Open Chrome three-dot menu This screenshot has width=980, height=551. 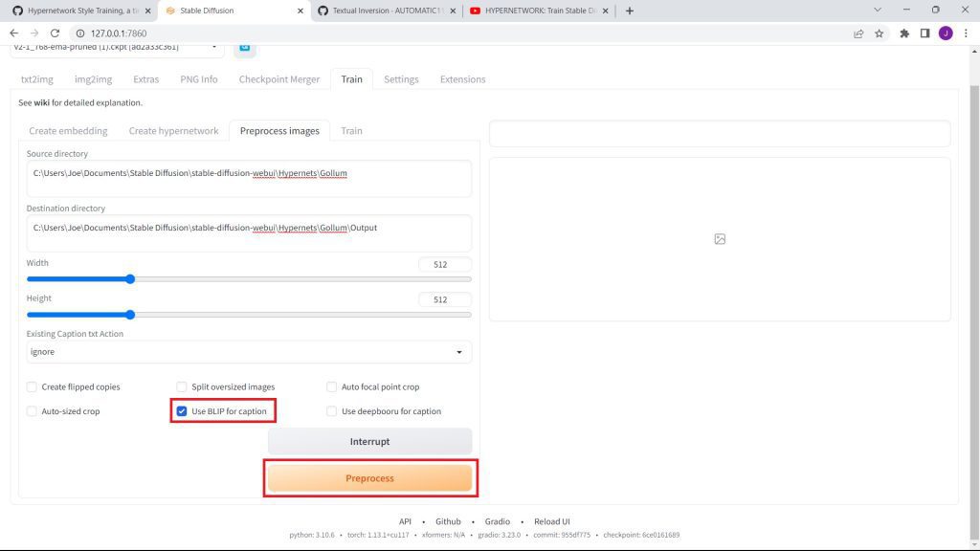[966, 33]
